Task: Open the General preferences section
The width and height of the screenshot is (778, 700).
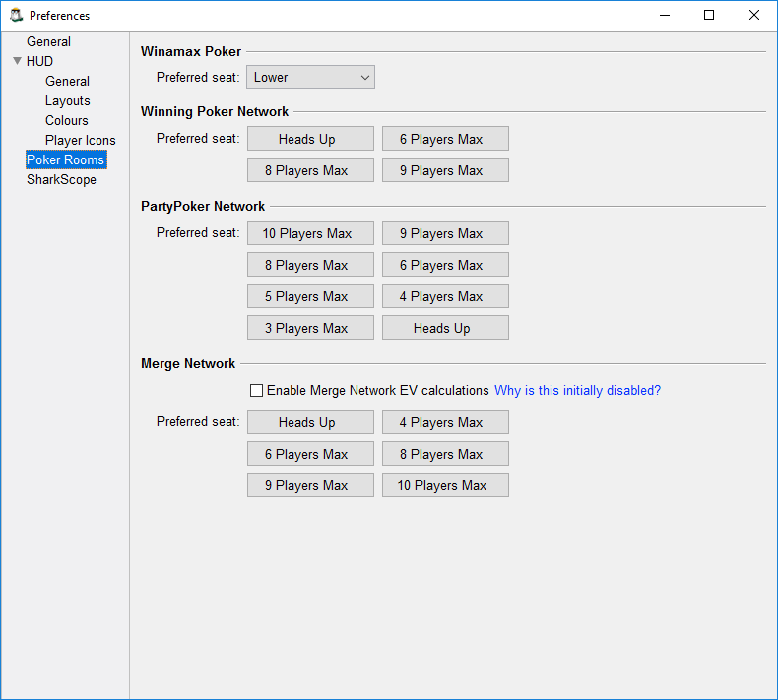Action: 48,41
